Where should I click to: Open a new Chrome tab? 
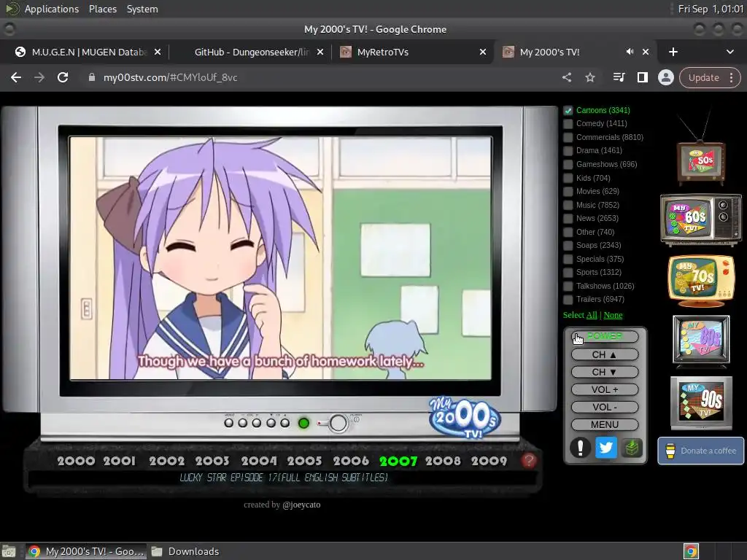coord(673,52)
